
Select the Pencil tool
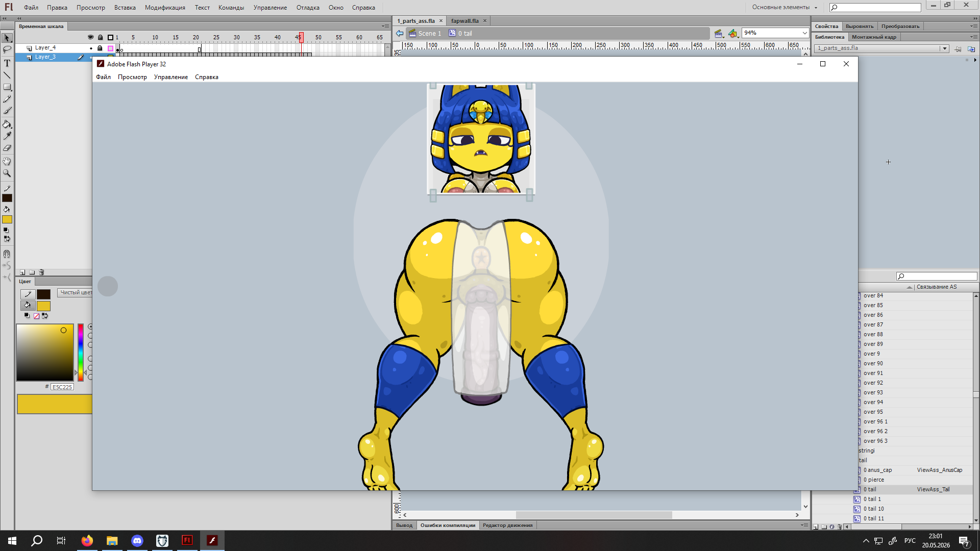coord(7,99)
